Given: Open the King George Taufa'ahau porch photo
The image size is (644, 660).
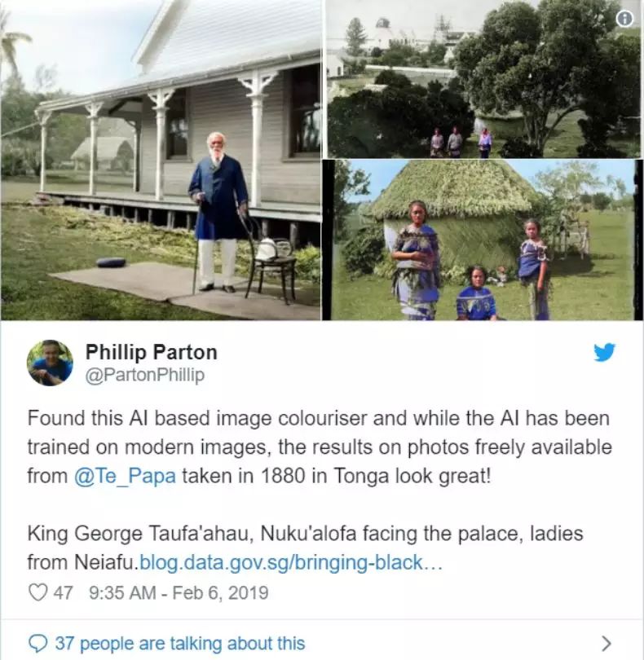Looking at the screenshot, I should point(161,160).
